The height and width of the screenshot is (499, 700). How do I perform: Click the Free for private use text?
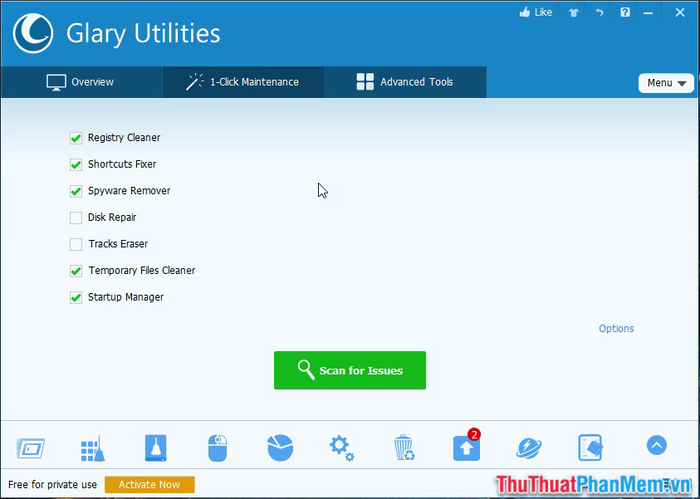pyautogui.click(x=53, y=485)
